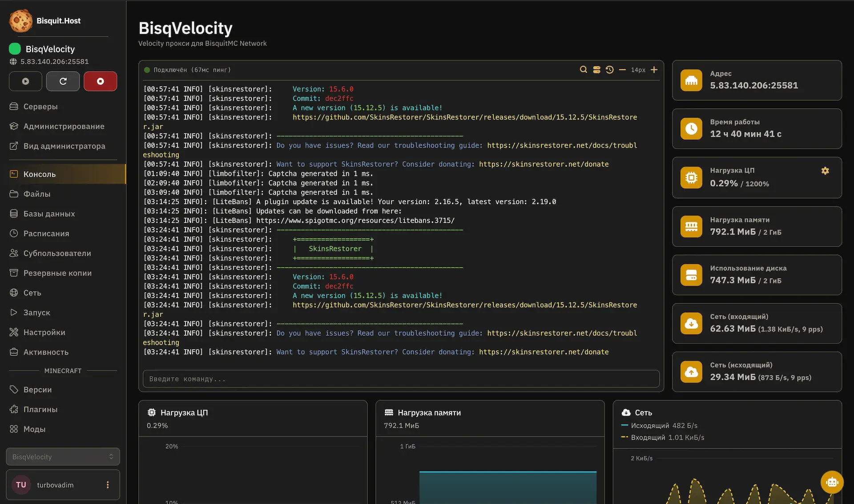Open CPU load gear settings

point(825,171)
